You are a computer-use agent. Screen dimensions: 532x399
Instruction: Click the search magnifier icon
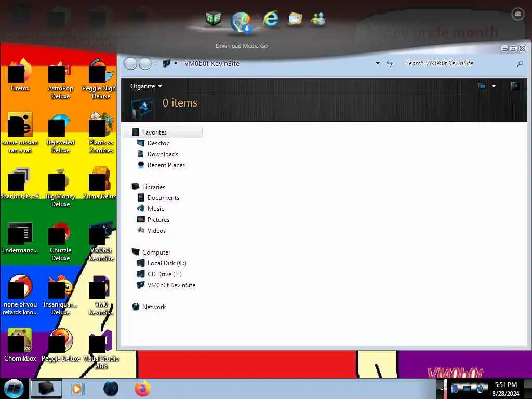[520, 63]
